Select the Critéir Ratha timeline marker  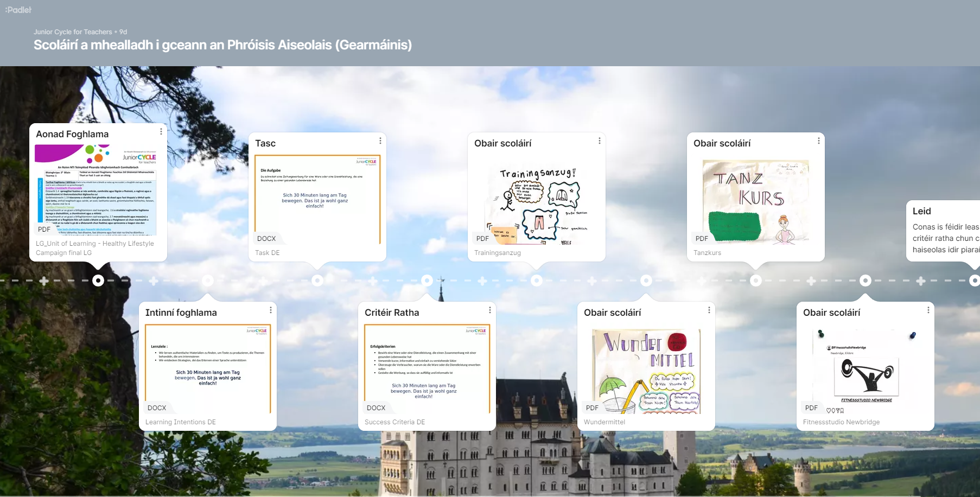[427, 281]
